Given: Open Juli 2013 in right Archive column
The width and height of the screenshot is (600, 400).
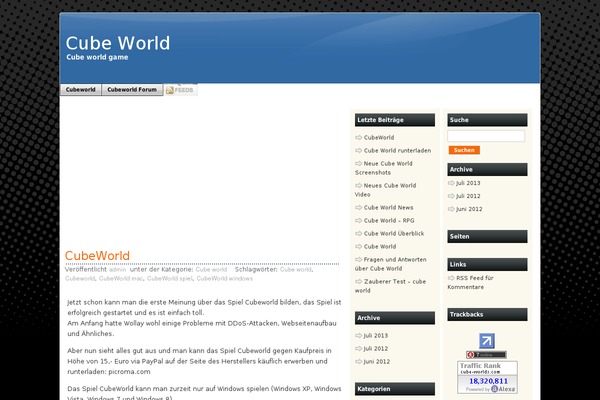Looking at the screenshot, I should 468,183.
